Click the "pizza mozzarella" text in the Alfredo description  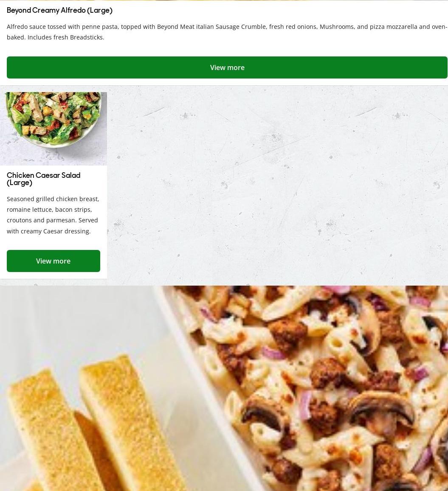393,27
